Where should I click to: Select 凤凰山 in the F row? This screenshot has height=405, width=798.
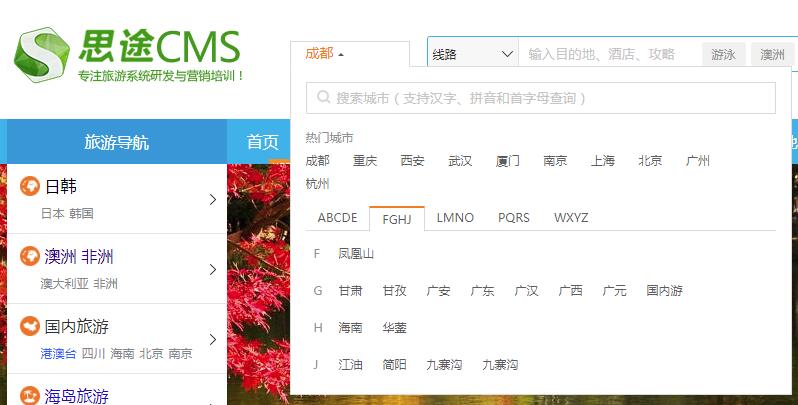(x=356, y=254)
